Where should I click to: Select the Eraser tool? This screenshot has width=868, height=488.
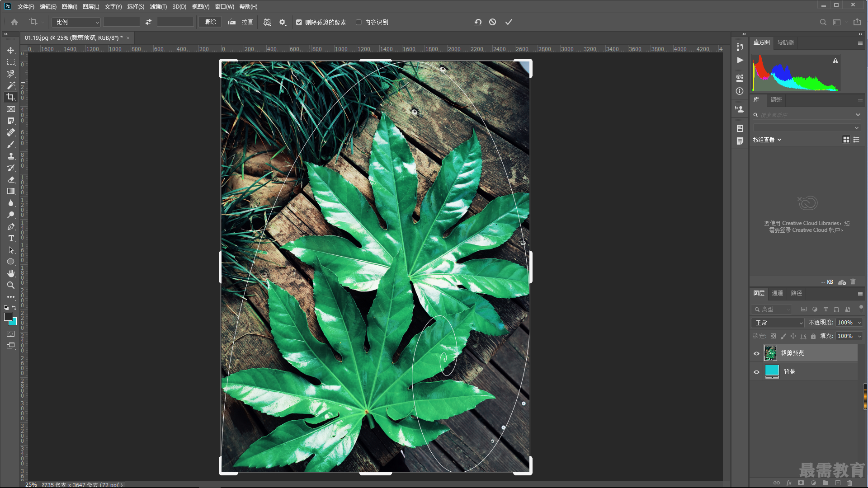pyautogui.click(x=11, y=179)
